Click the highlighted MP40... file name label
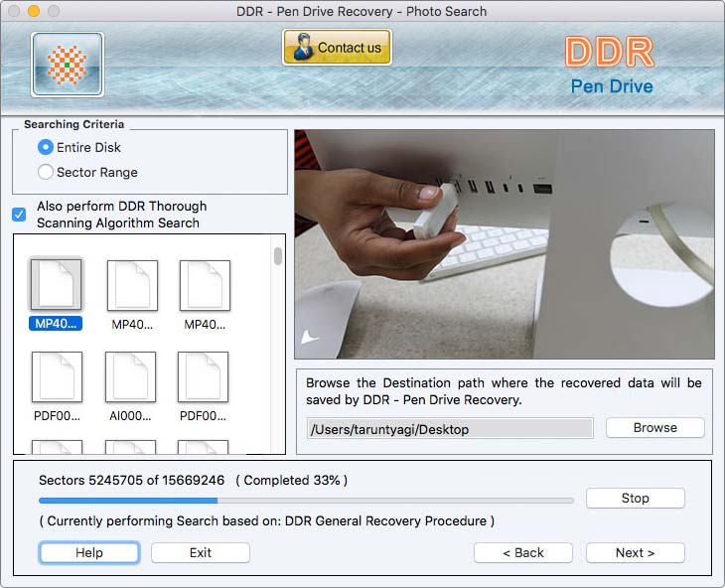Screen dimensions: 725x588 [x=56, y=324]
